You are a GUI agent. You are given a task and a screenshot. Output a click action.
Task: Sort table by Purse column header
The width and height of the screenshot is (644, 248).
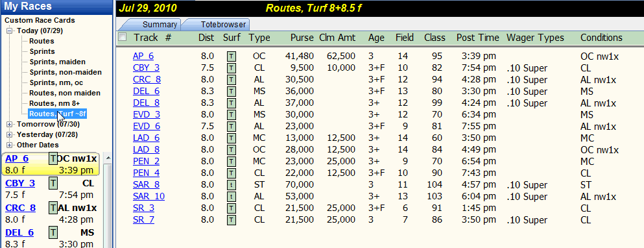pos(302,38)
